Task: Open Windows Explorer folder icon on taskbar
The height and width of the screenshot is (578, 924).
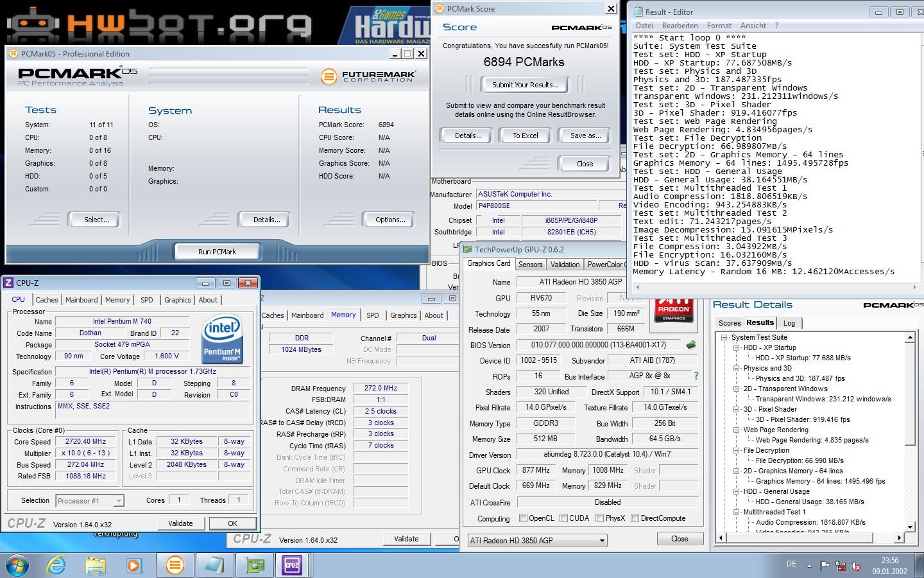Action: tap(96, 565)
